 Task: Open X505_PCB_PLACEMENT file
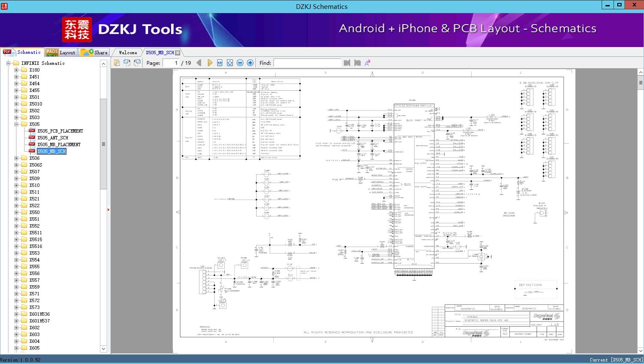[60, 131]
